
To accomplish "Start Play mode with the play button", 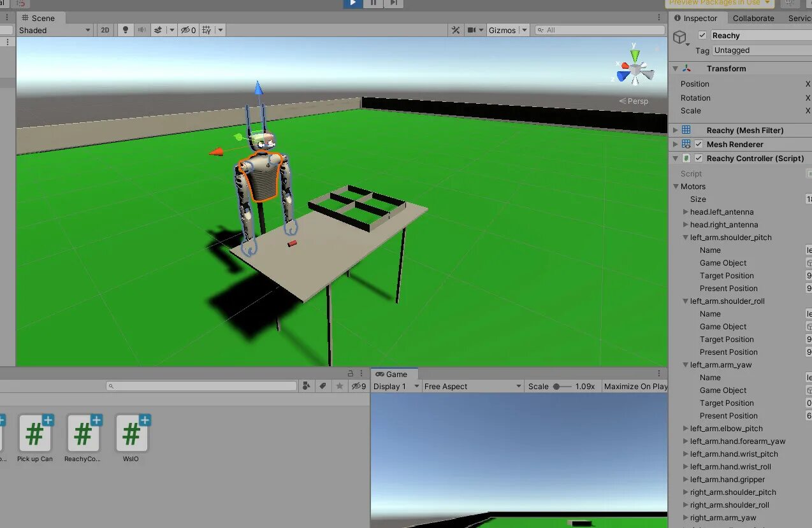I will tap(352, 3).
